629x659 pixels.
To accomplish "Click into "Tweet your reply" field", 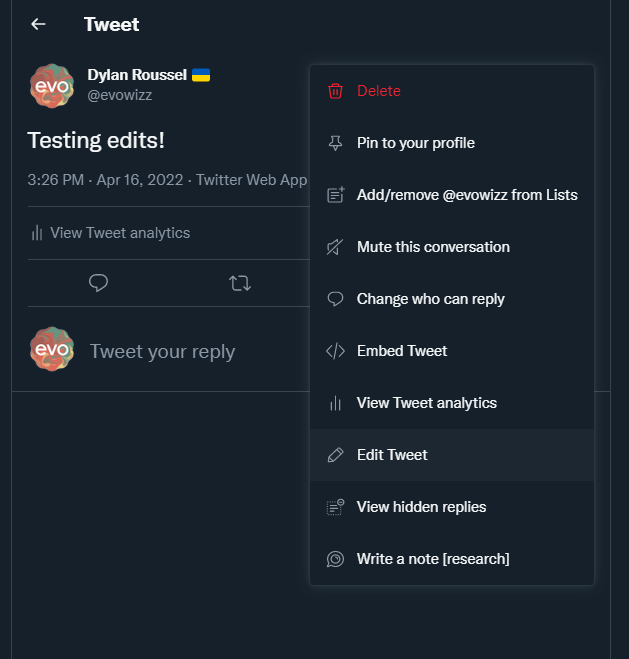I will pos(162,351).
